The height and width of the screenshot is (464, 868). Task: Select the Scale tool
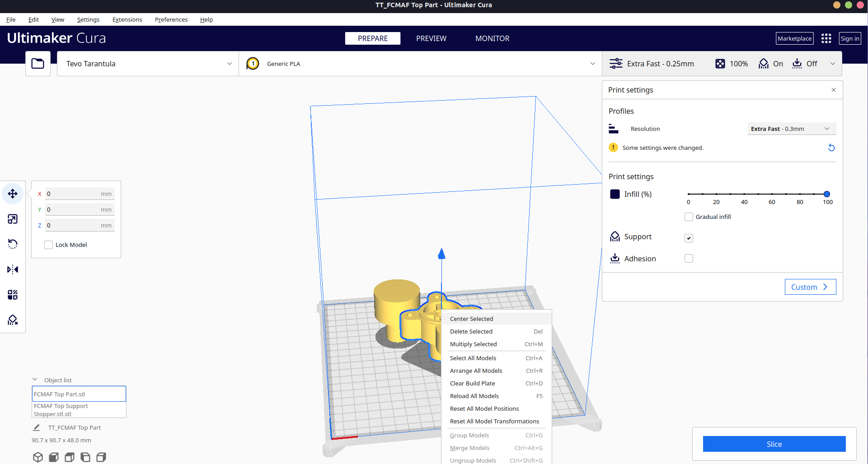point(13,219)
